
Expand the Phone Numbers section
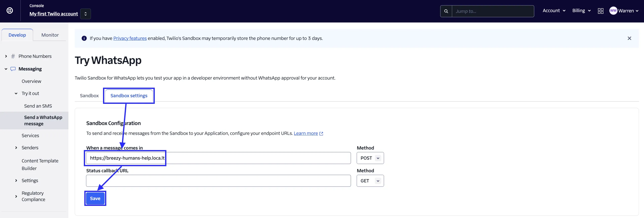click(x=6, y=56)
